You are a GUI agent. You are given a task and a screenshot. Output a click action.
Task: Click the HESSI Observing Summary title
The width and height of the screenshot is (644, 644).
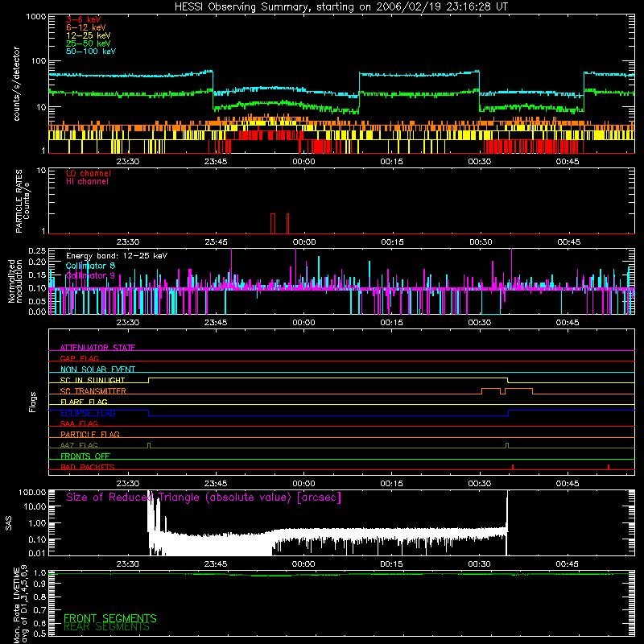[341, 7]
